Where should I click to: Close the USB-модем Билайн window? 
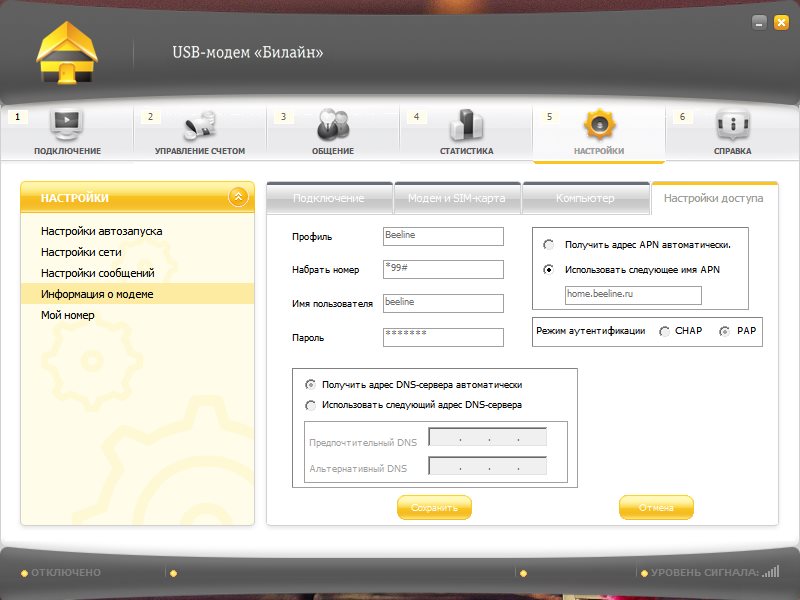pyautogui.click(x=781, y=22)
